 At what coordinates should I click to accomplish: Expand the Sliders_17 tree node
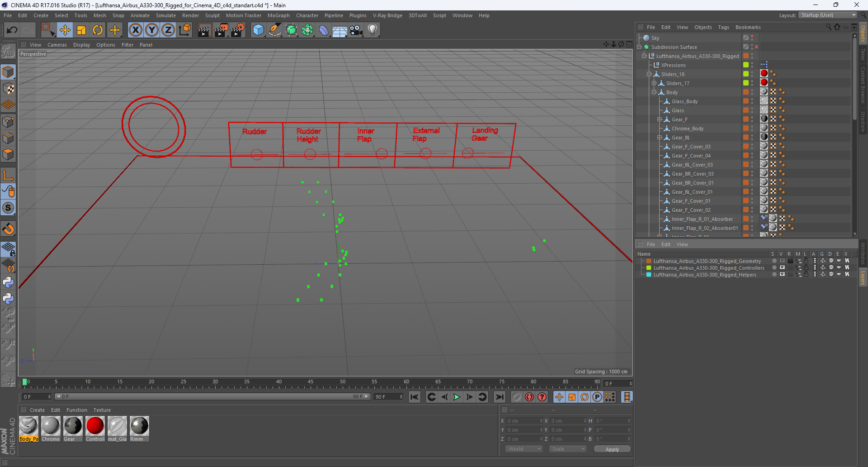(x=654, y=83)
